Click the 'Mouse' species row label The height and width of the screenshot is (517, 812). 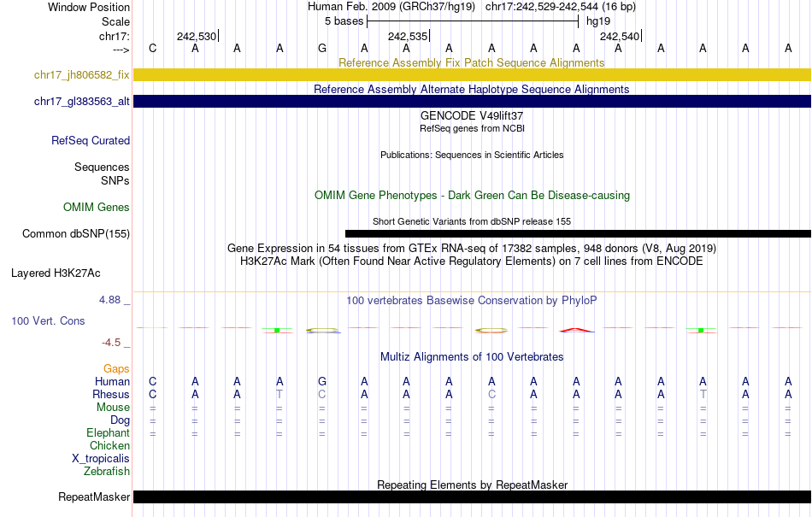113,408
